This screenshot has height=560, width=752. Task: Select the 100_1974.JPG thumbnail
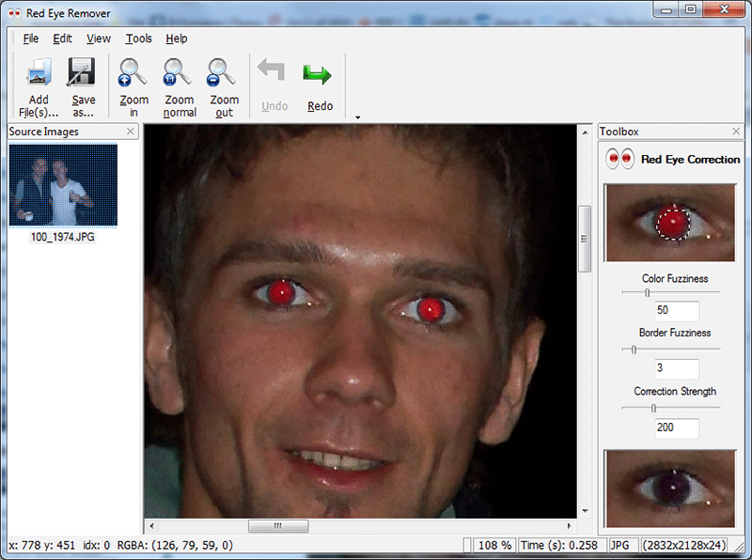63,185
